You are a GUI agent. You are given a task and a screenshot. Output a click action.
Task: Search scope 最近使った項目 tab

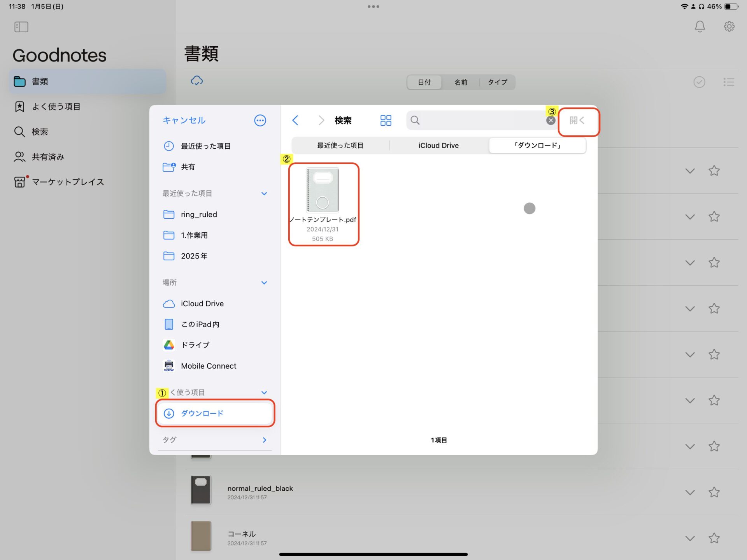[340, 146]
